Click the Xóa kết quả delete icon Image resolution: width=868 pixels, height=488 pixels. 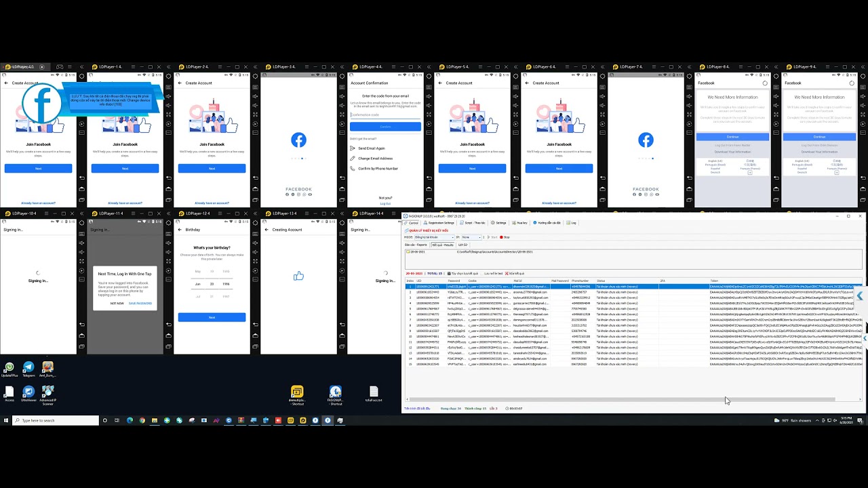coord(507,273)
